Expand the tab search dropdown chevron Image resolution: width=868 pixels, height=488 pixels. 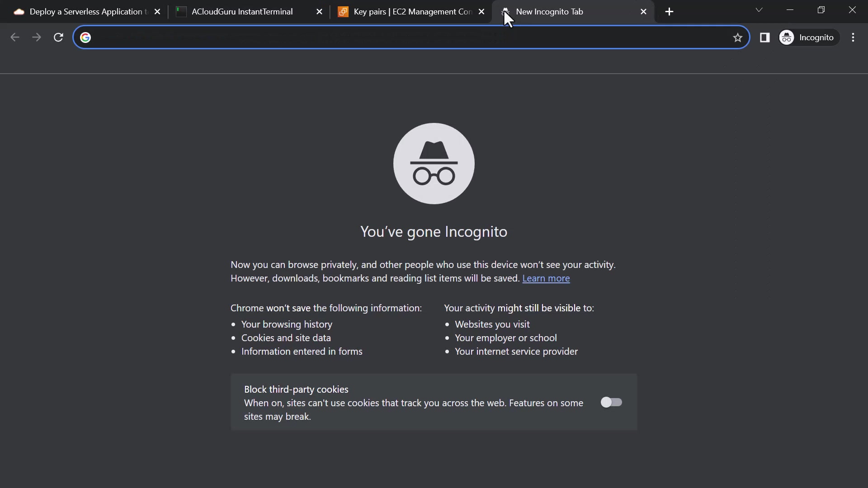click(759, 10)
